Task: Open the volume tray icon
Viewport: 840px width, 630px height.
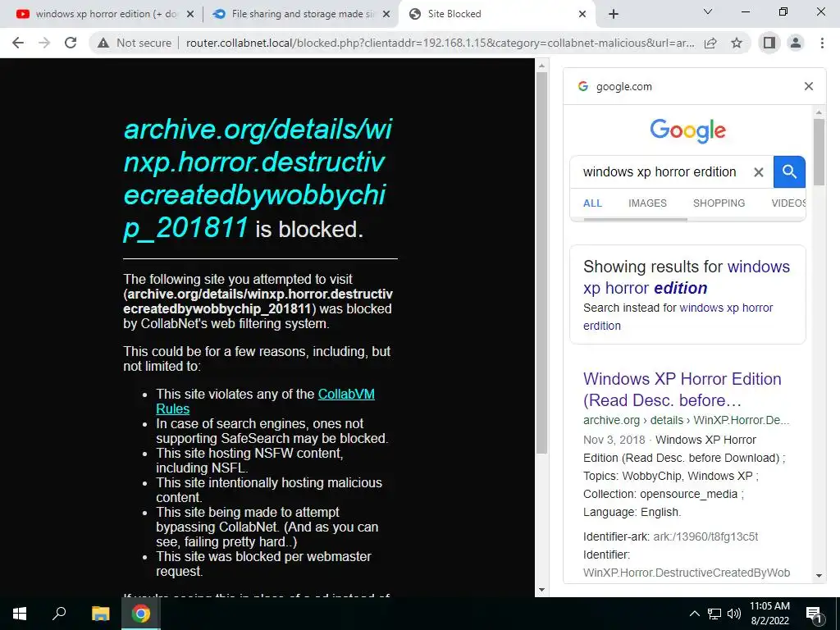Action: tap(734, 614)
